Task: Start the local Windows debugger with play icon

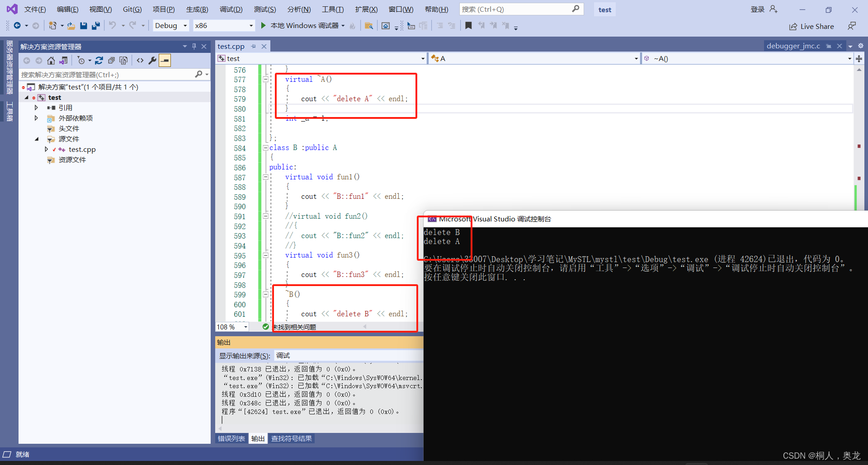Action: 263,26
